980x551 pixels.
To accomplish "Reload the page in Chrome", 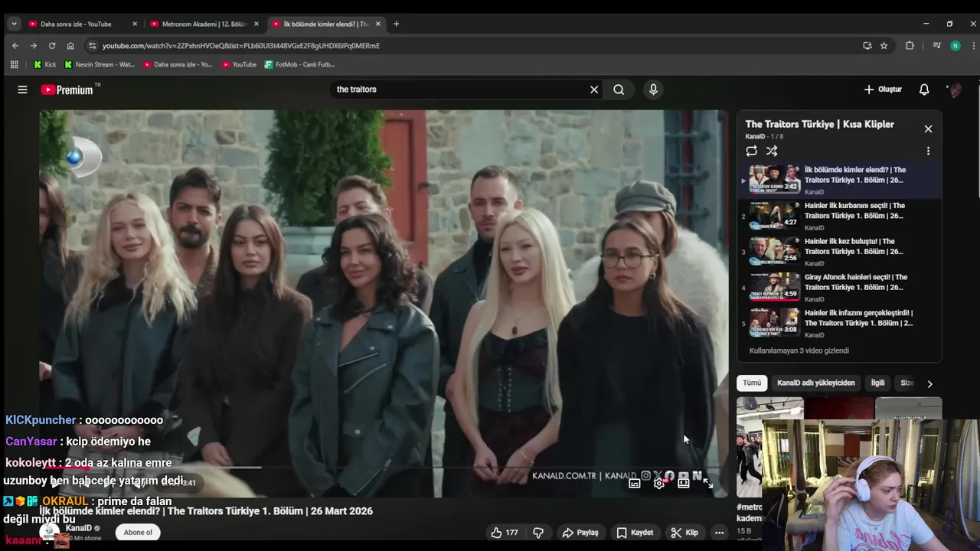I will pyautogui.click(x=52, y=46).
